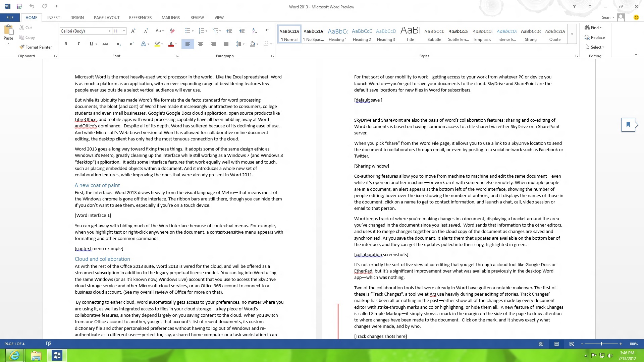644x362 pixels.
Task: Apply the Title style
Action: pyautogui.click(x=410, y=34)
